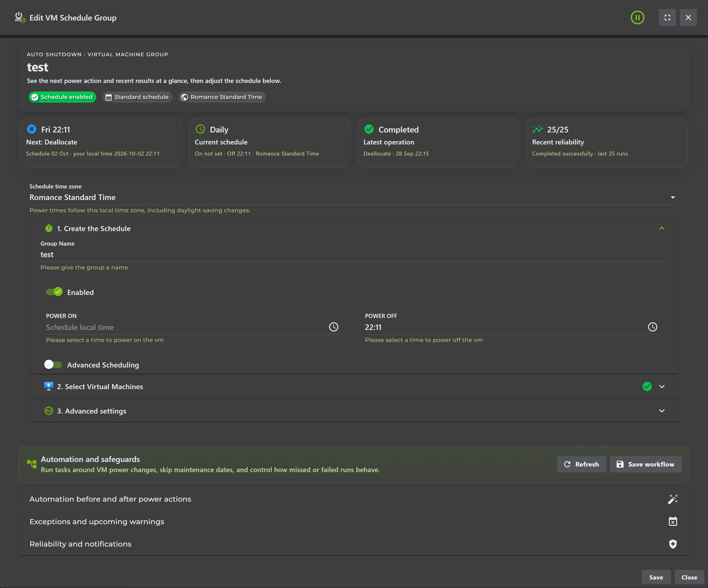Click the Romance Standard Time chip
Screen dimensions: 708x588
(222, 97)
